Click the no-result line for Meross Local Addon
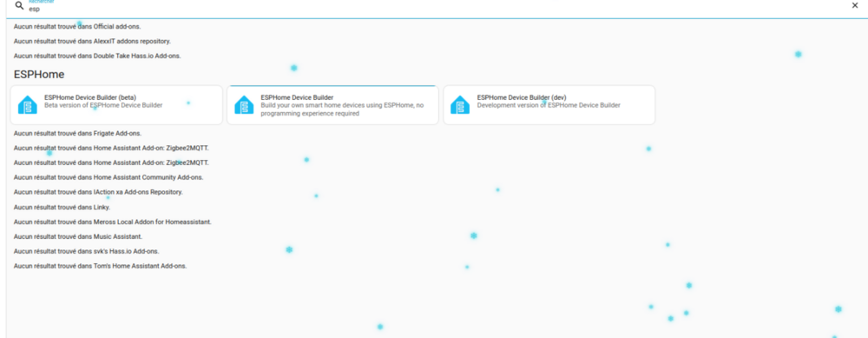The height and width of the screenshot is (338, 868). pos(113,222)
